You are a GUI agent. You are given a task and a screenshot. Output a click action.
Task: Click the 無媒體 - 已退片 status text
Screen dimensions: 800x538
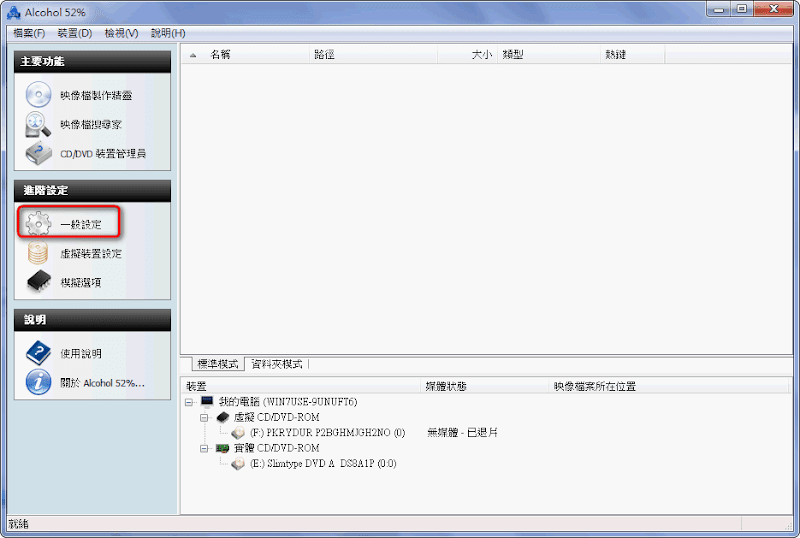(462, 433)
